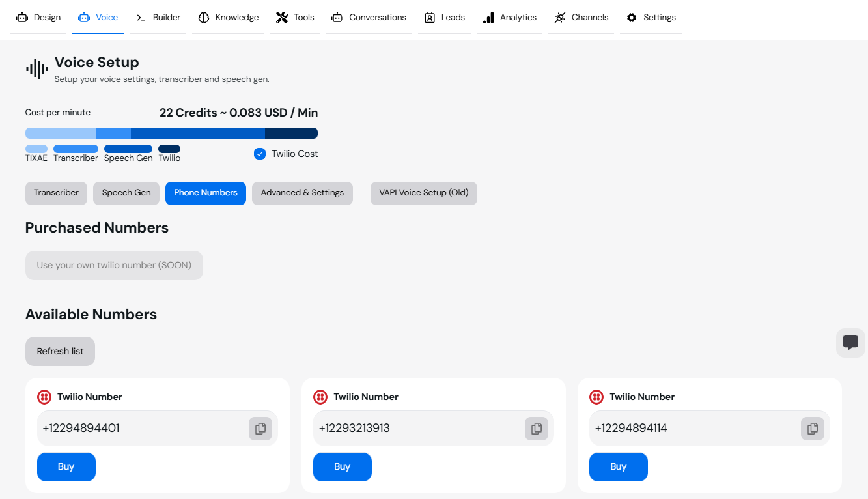Screen dimensions: 868x499
Task: Click the Settings gear icon
Action: [x=631, y=17]
